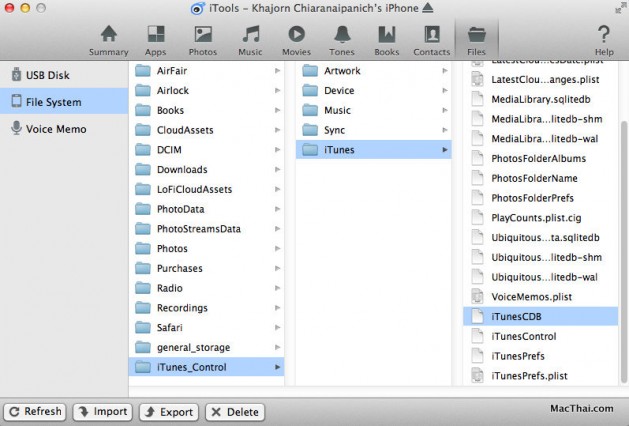Image resolution: width=629 pixels, height=426 pixels.
Task: Expand the PhotoData folder arrow
Action: pyautogui.click(x=277, y=209)
